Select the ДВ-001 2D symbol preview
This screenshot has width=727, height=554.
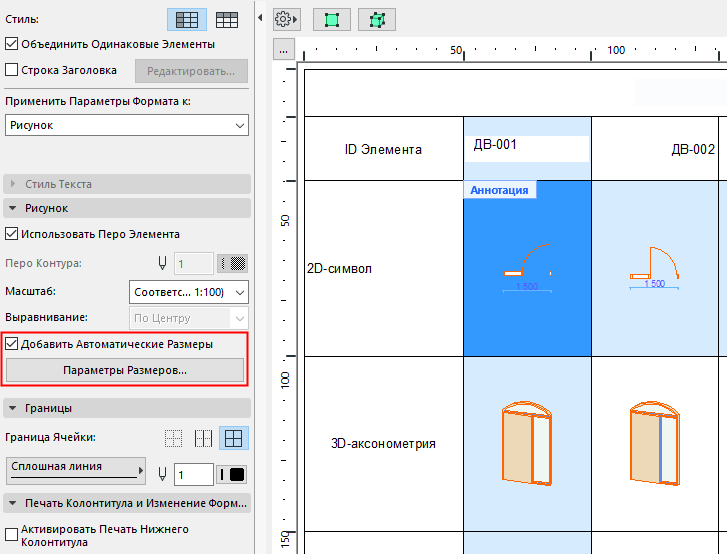click(x=527, y=268)
